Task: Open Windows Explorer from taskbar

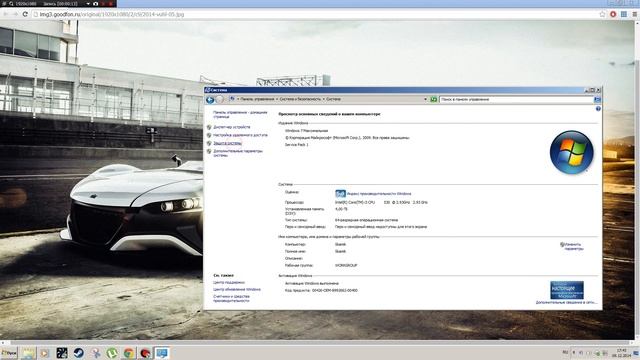Action: tap(29, 353)
